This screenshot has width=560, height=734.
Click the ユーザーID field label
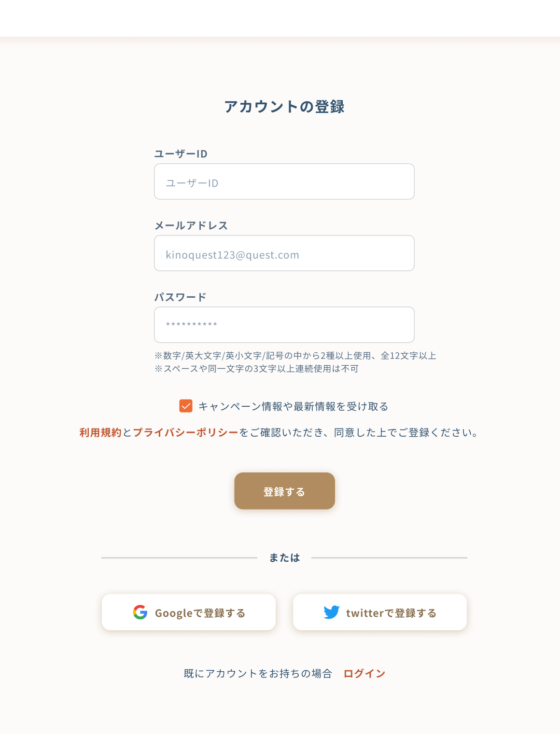181,153
